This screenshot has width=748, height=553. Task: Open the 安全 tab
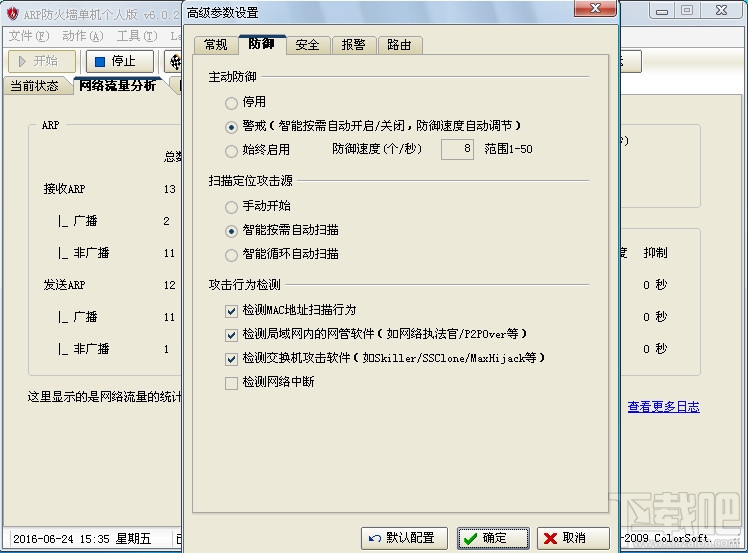coord(307,45)
